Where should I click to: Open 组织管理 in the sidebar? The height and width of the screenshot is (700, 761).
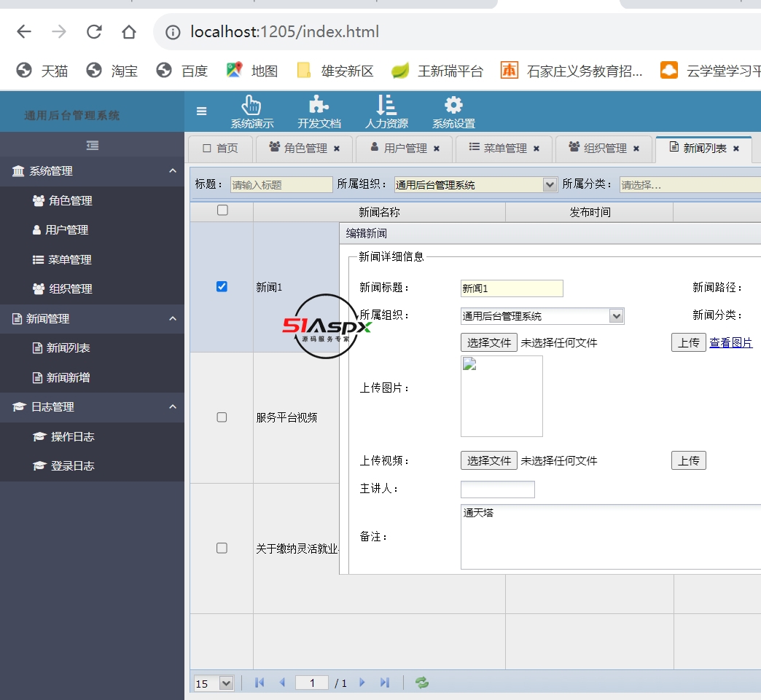(x=93, y=289)
